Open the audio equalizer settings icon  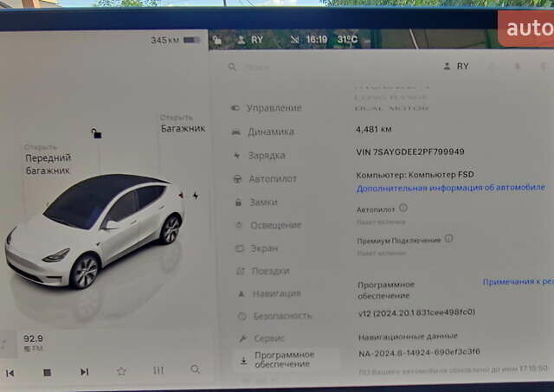click(x=158, y=370)
